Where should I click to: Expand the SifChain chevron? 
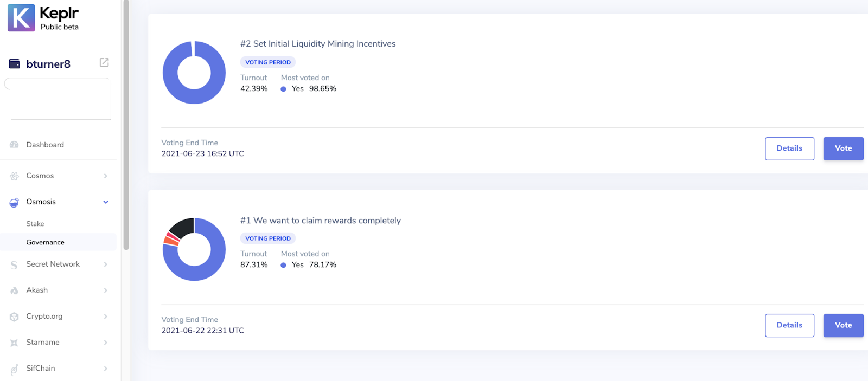coord(106,369)
